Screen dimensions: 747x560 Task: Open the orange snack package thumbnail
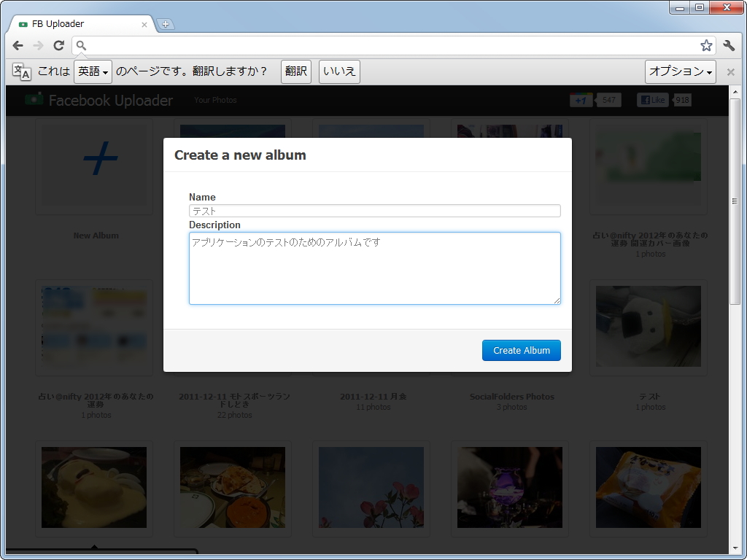click(648, 487)
